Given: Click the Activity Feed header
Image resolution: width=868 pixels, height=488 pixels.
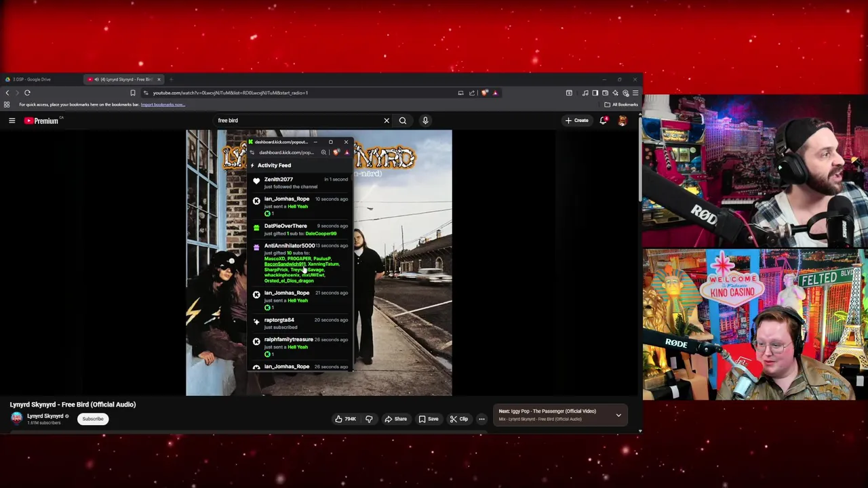Looking at the screenshot, I should [274, 165].
